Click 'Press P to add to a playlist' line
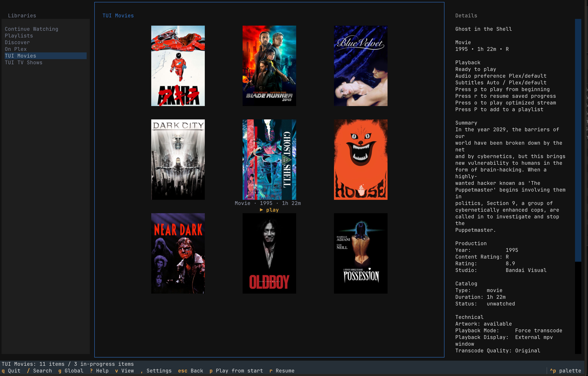Image resolution: width=588 pixels, height=376 pixels. click(499, 109)
